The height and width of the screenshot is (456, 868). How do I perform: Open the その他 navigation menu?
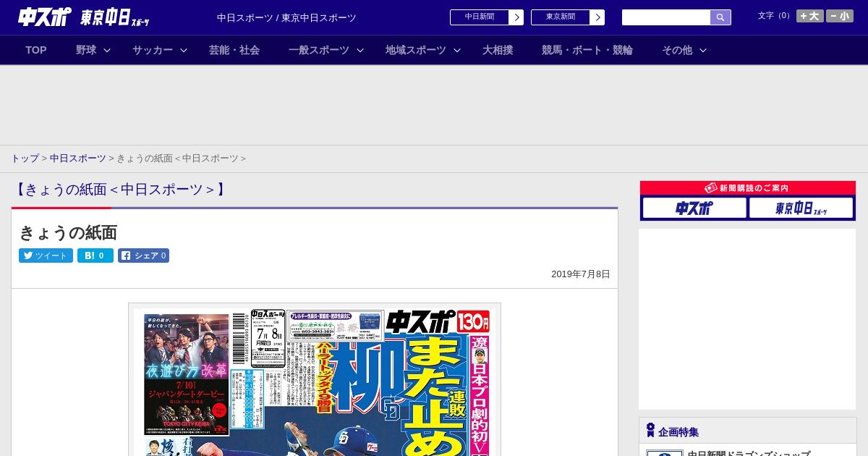click(x=677, y=50)
